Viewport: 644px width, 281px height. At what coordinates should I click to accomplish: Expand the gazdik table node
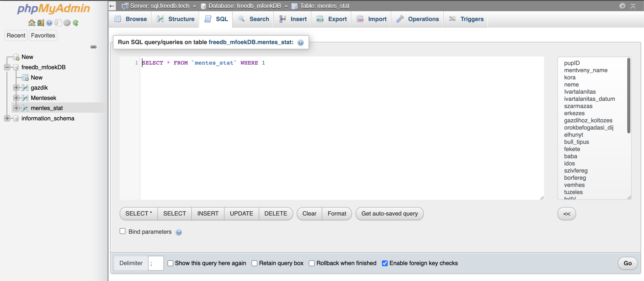coord(16,87)
